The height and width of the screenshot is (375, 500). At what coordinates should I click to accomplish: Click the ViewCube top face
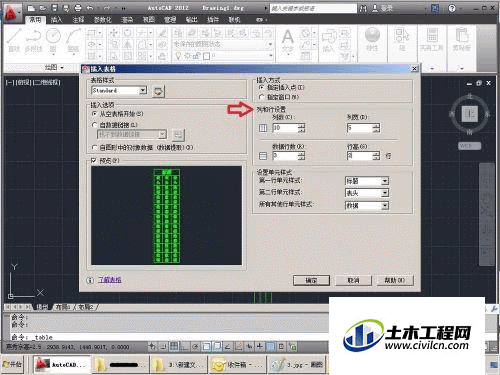coord(470,114)
